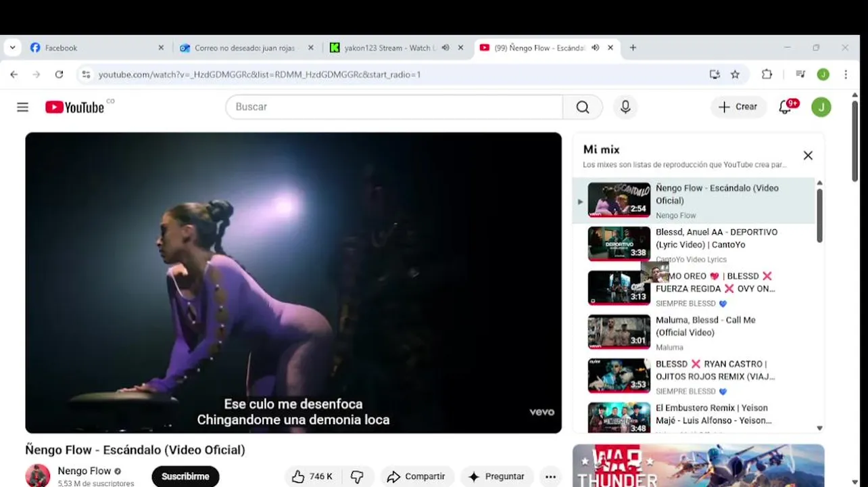
Task: Close the yakon123 Stream tab
Action: coord(460,48)
